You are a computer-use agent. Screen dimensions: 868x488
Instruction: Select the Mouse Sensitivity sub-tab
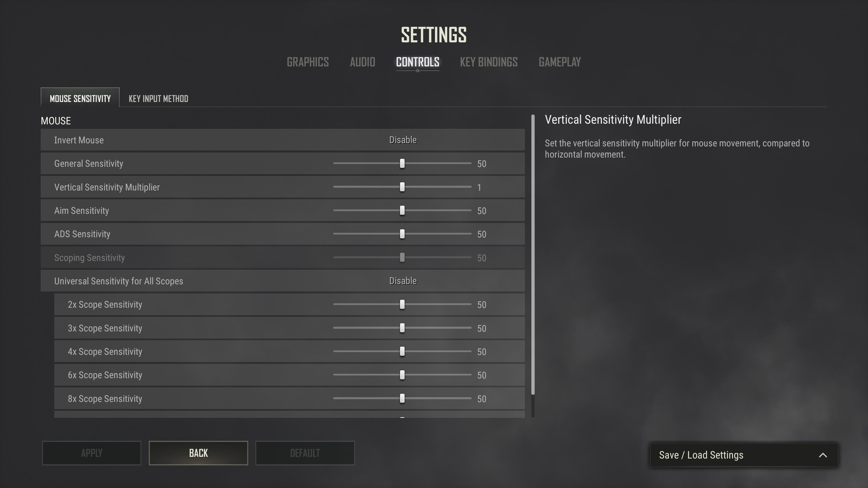[x=80, y=98]
